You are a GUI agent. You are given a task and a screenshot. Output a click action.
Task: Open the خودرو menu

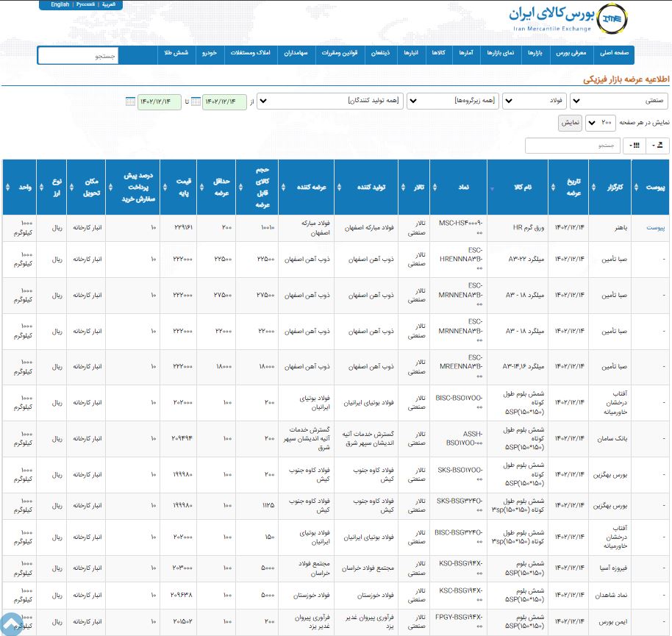click(x=210, y=53)
